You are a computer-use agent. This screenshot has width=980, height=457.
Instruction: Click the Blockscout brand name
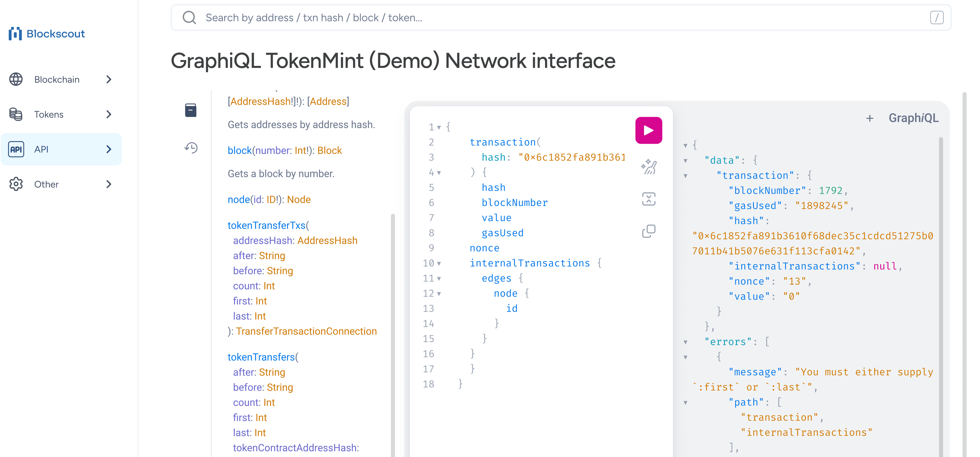[56, 33]
